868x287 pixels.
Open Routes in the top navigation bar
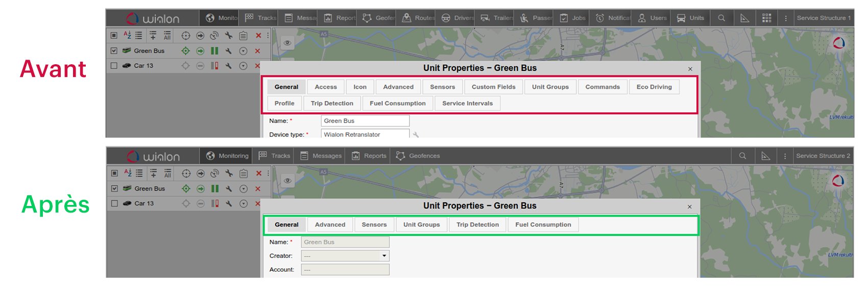tap(418, 18)
